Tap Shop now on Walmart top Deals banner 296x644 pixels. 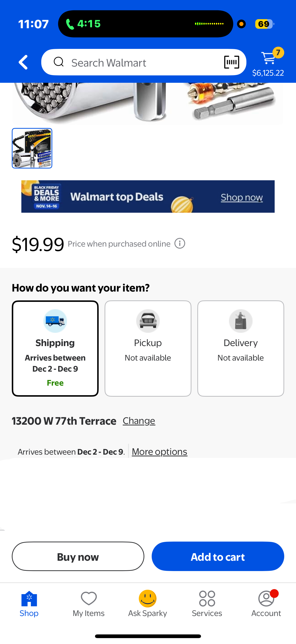(x=242, y=197)
